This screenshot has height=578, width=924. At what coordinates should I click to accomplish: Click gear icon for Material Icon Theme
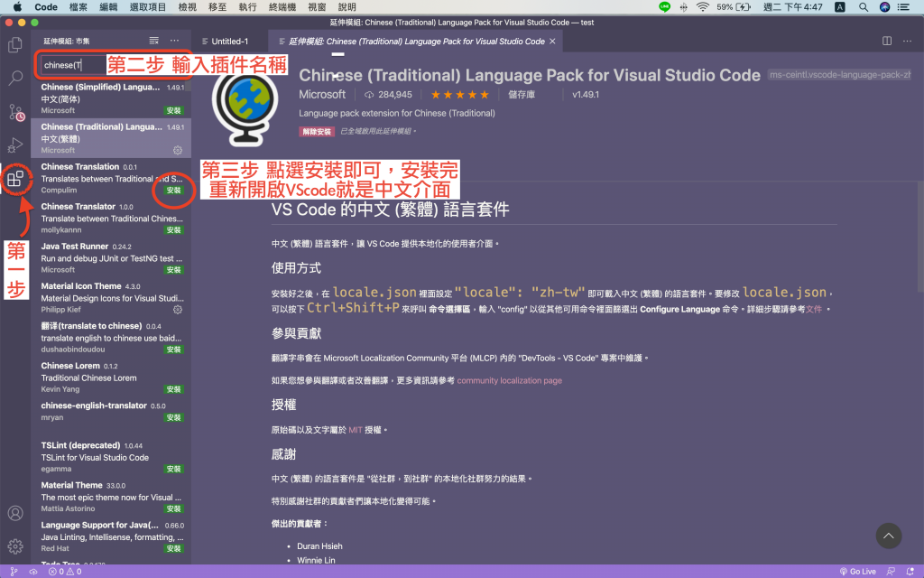point(178,310)
